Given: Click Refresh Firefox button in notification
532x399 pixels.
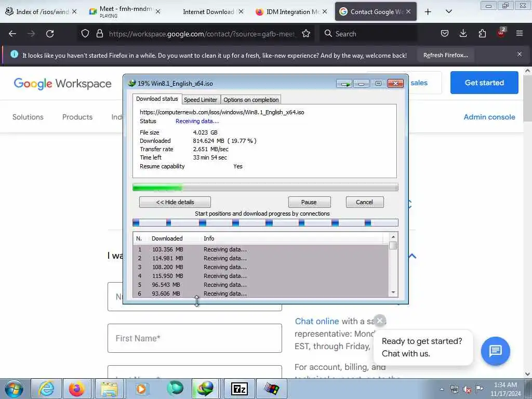Looking at the screenshot, I should point(445,55).
